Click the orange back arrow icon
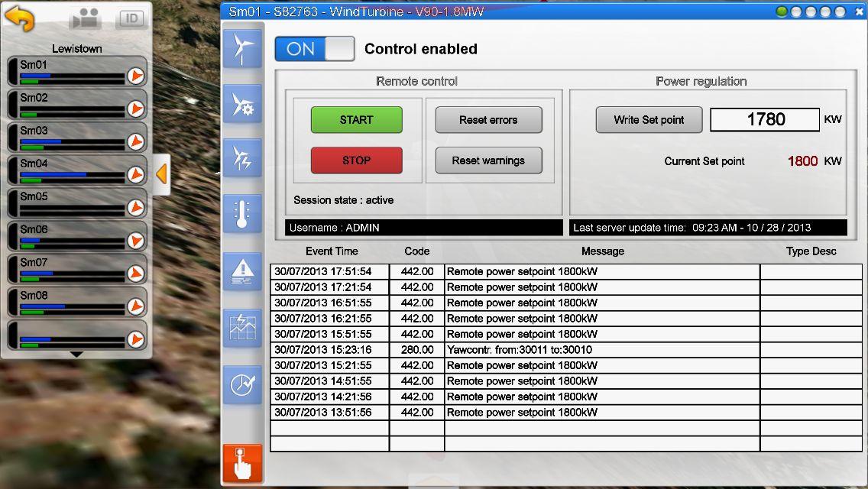The image size is (868, 489). (20, 18)
